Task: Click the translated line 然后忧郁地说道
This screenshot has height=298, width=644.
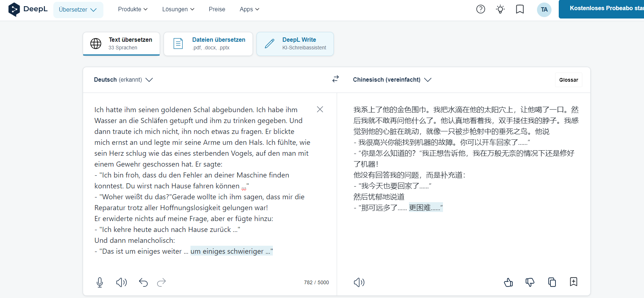Action: (379, 197)
